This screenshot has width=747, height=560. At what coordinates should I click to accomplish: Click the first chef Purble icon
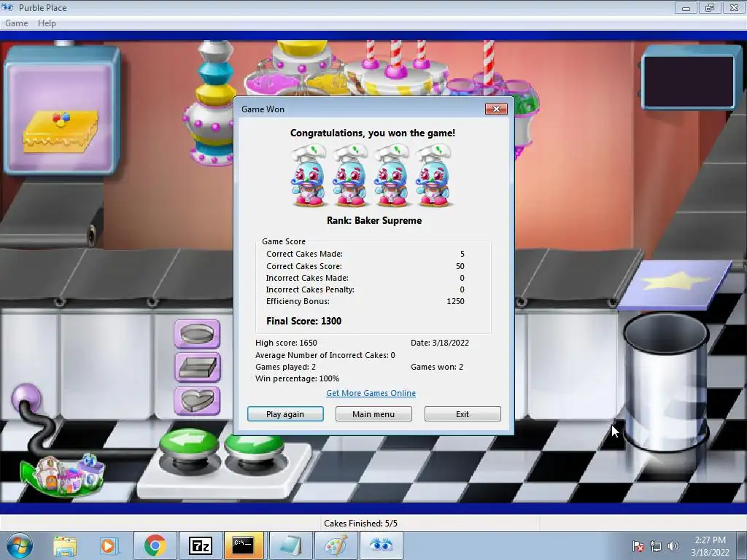click(309, 175)
